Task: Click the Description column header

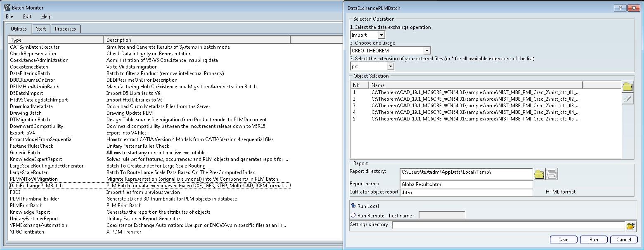Action: [x=197, y=40]
